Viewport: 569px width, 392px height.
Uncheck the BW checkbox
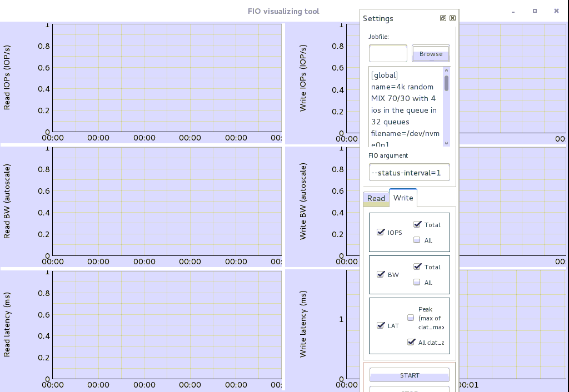(x=381, y=274)
